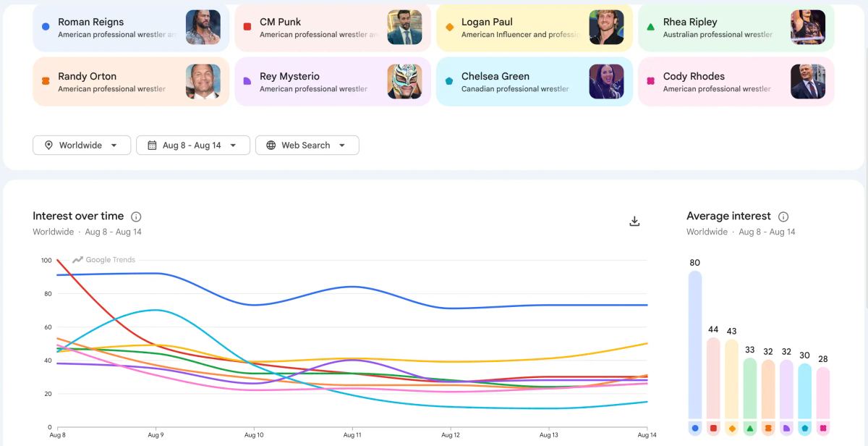Select the Logan Paul topic card
The width and height of the screenshot is (868, 446).
(x=535, y=28)
